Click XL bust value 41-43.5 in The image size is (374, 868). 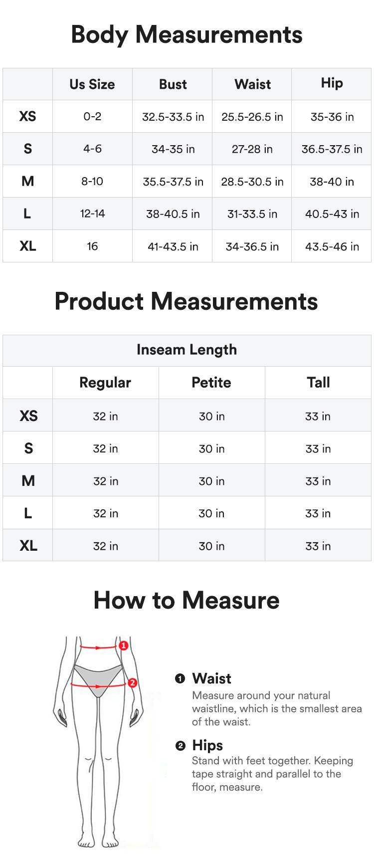(x=173, y=246)
